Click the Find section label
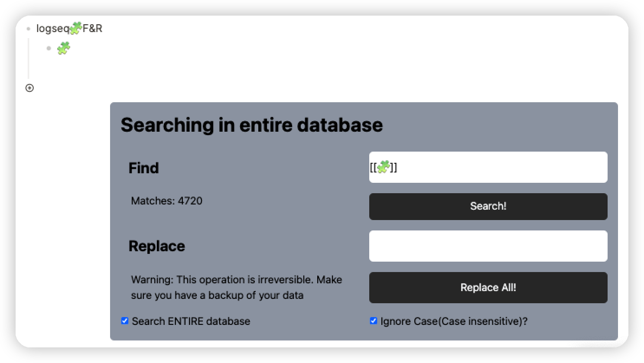The height and width of the screenshot is (363, 644). click(143, 168)
